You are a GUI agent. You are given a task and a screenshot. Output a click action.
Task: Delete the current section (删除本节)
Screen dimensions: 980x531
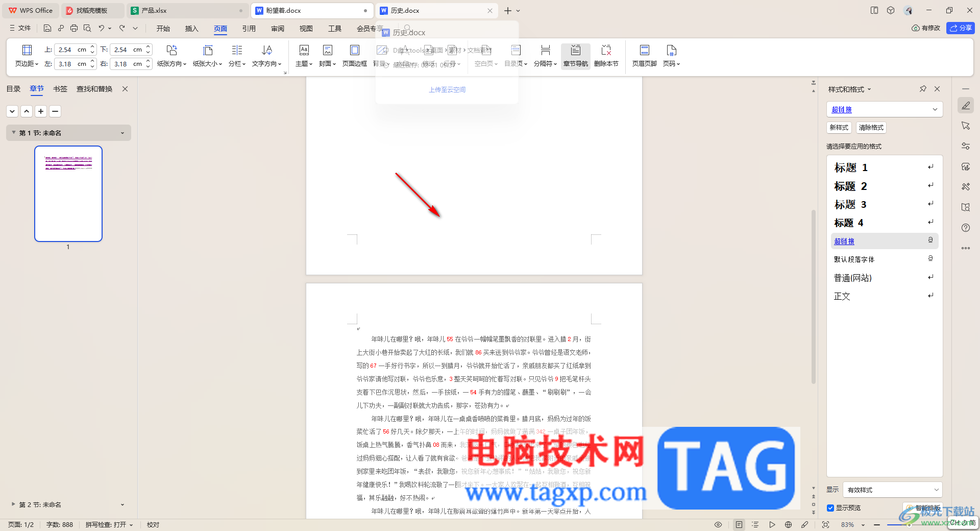click(x=606, y=56)
